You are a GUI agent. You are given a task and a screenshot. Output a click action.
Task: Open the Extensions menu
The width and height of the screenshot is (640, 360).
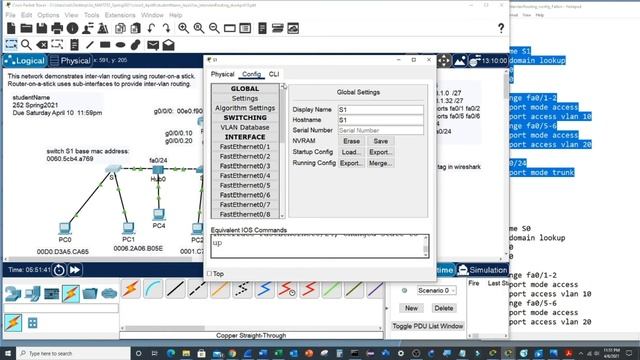point(120,15)
